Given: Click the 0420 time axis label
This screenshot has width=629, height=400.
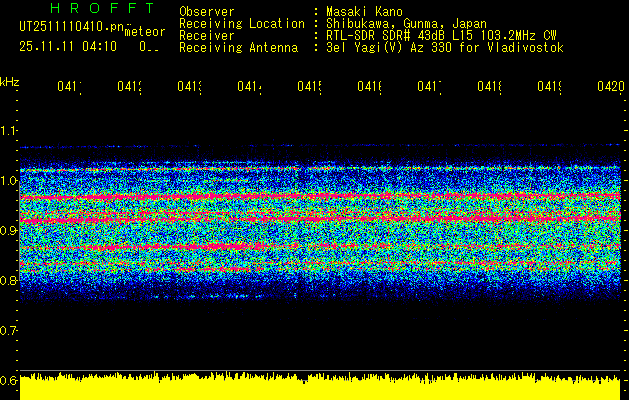Looking at the screenshot, I should coord(611,86).
